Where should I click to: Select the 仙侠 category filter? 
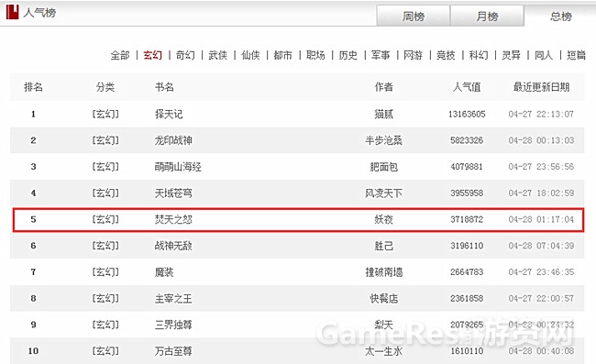[250, 56]
